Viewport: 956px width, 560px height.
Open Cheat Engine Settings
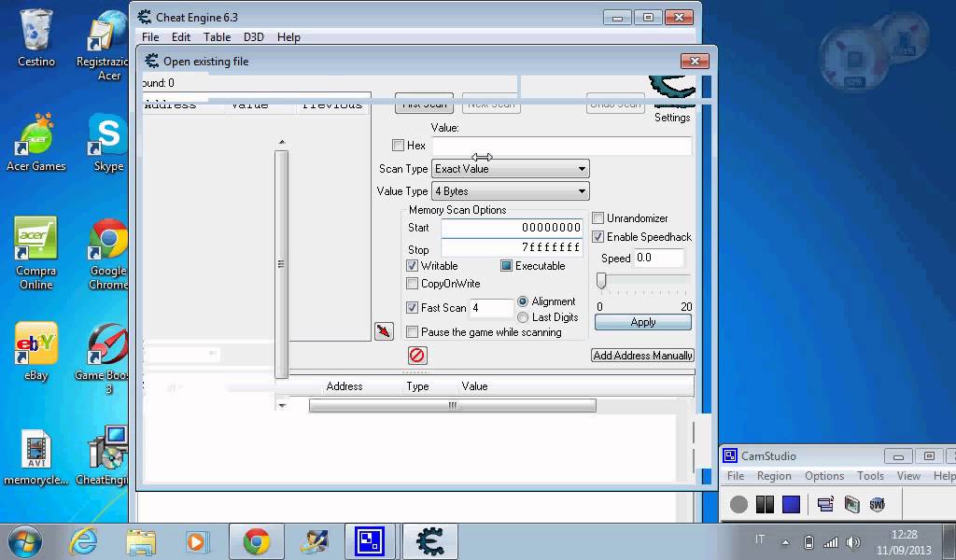[672, 118]
